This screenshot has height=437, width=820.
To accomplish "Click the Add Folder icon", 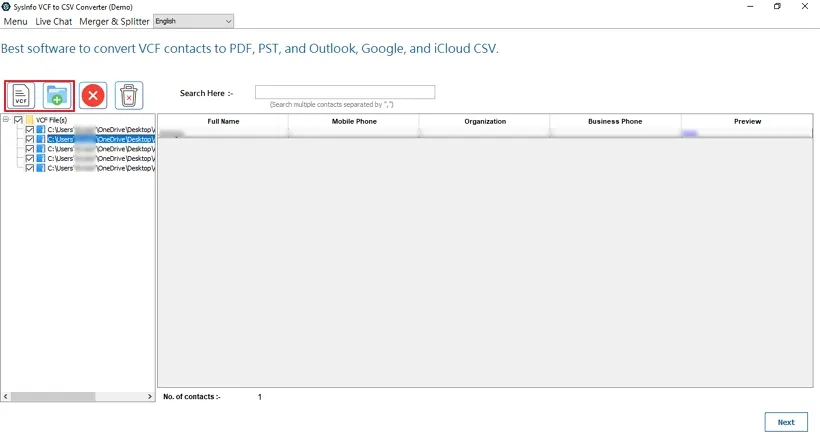I will 56,96.
